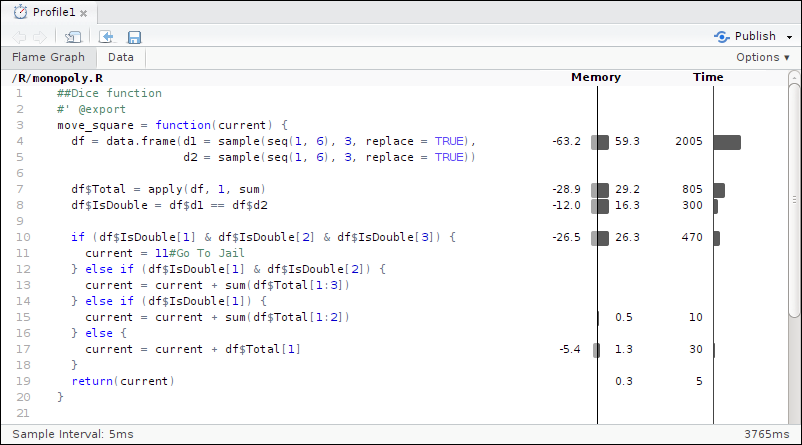
Task: Click the open profile source icon
Action: click(106, 37)
